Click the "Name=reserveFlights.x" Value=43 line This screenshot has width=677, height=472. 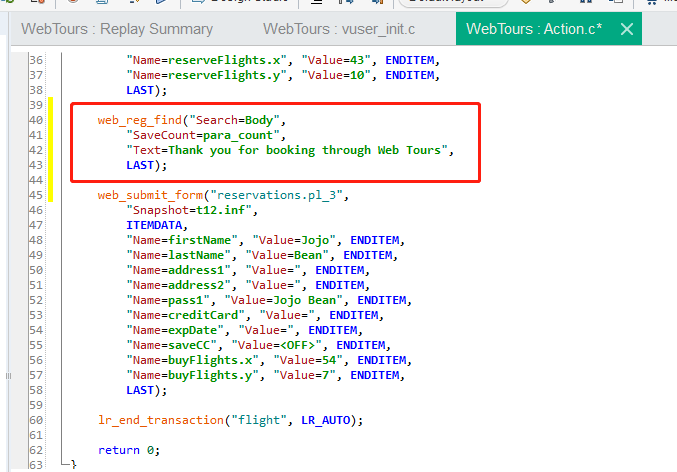(283, 60)
